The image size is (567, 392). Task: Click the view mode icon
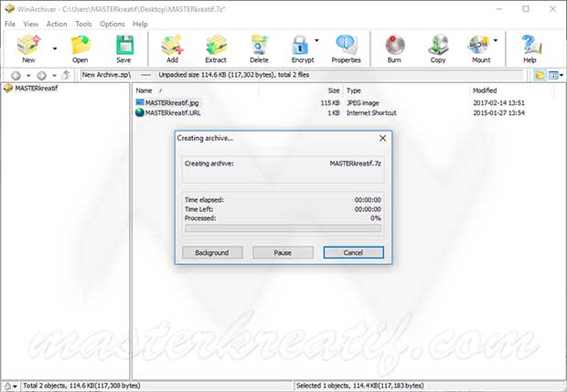pyautogui.click(x=553, y=75)
